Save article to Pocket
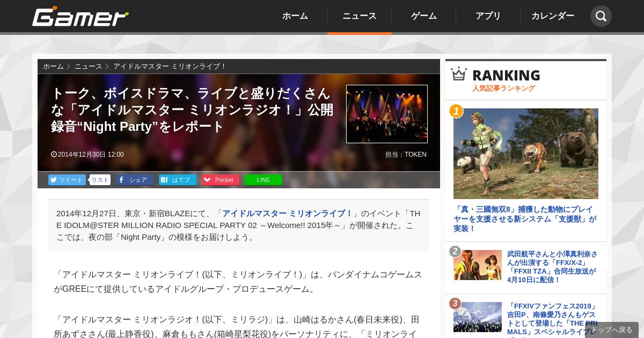Screen dimensions: 644x338 pyautogui.click(x=221, y=180)
